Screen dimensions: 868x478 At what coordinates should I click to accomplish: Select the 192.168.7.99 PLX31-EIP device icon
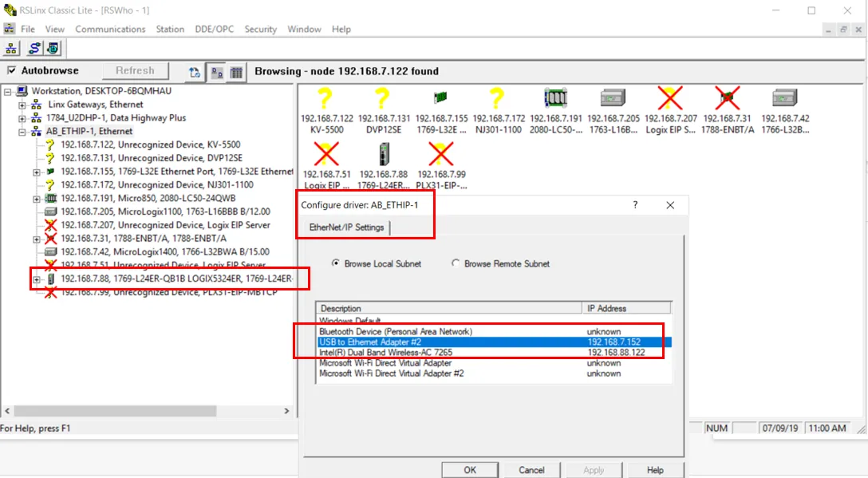440,155
